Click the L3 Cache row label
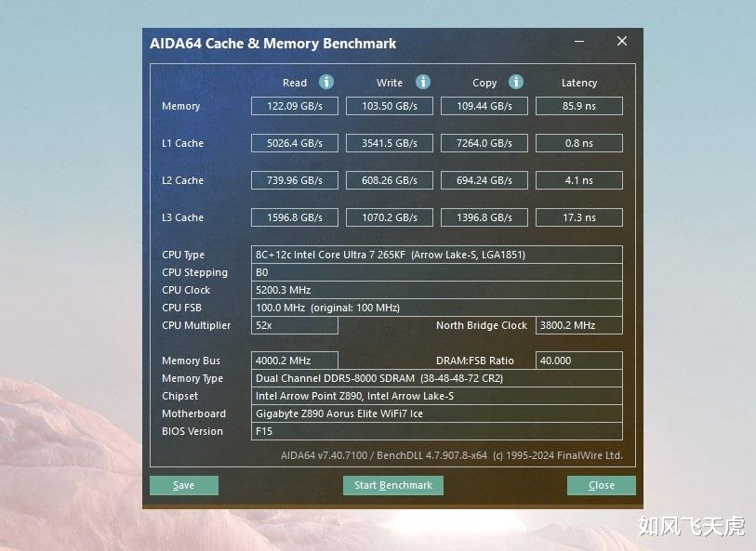This screenshot has width=756, height=551. [x=183, y=217]
